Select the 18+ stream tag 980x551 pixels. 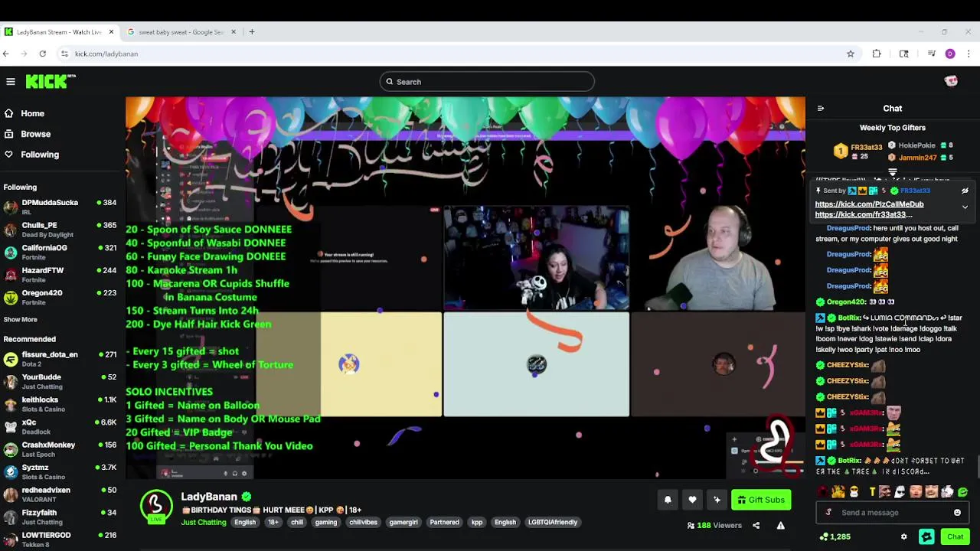coord(273,523)
